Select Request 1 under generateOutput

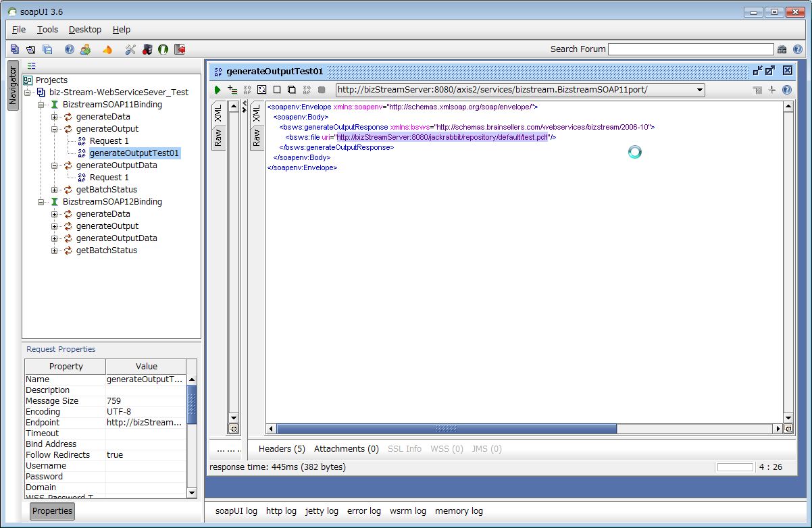pos(109,141)
